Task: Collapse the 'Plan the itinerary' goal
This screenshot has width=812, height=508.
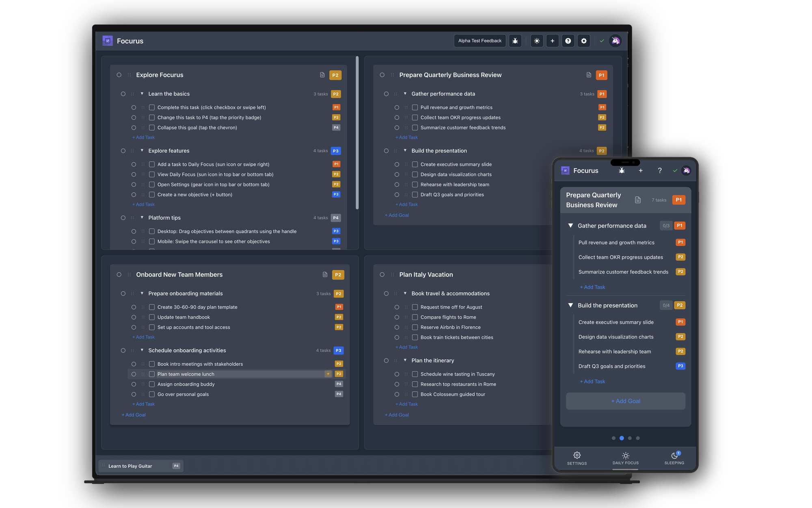Action: coord(405,360)
